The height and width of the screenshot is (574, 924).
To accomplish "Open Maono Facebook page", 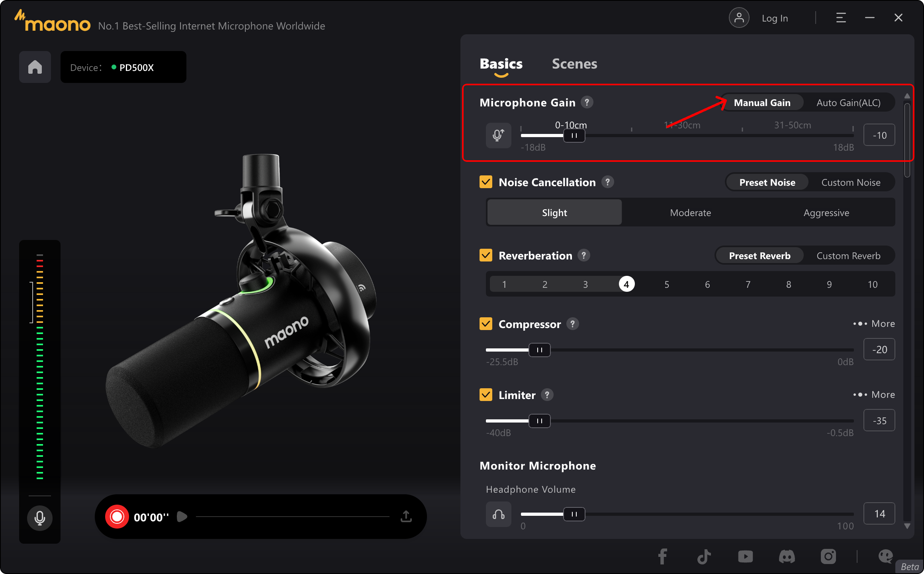I will (662, 556).
